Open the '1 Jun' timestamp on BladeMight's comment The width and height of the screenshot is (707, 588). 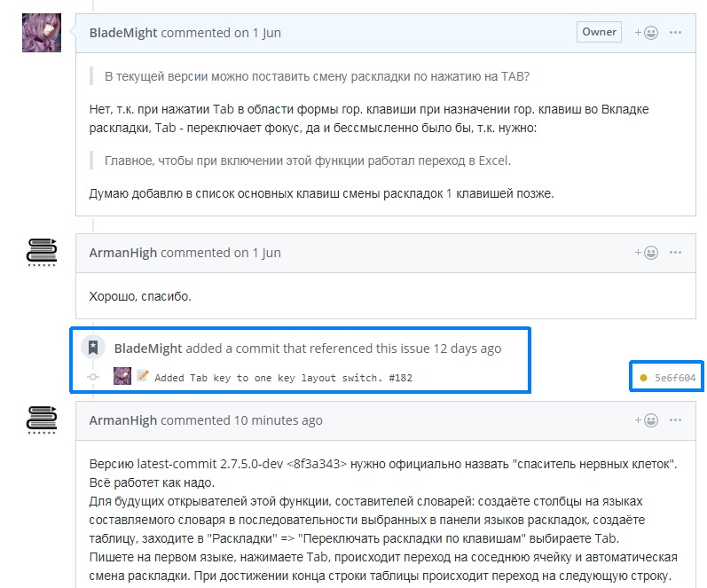click(x=266, y=33)
